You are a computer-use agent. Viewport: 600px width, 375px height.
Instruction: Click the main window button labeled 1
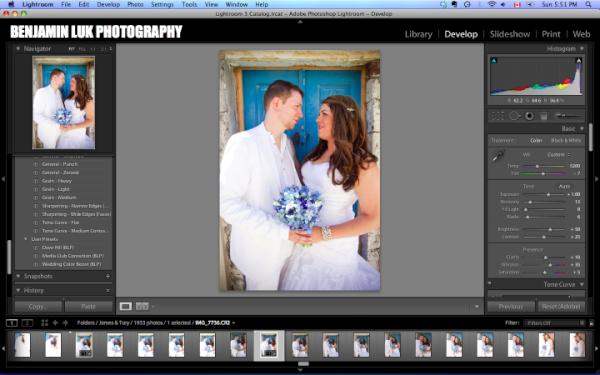(x=12, y=323)
